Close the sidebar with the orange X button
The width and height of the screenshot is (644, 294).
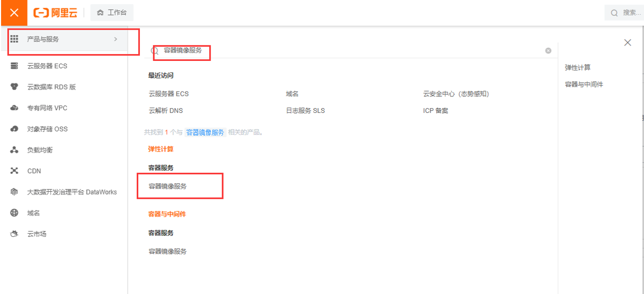tap(14, 13)
